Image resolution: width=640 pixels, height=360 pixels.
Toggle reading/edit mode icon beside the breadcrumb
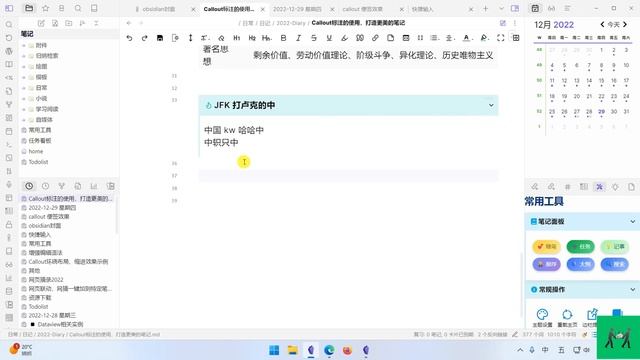point(502,23)
